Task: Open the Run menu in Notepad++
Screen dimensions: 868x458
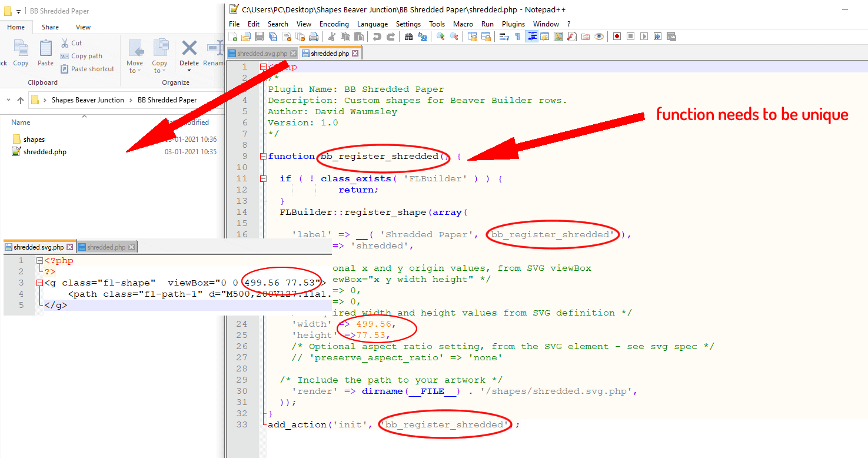Action: point(487,24)
